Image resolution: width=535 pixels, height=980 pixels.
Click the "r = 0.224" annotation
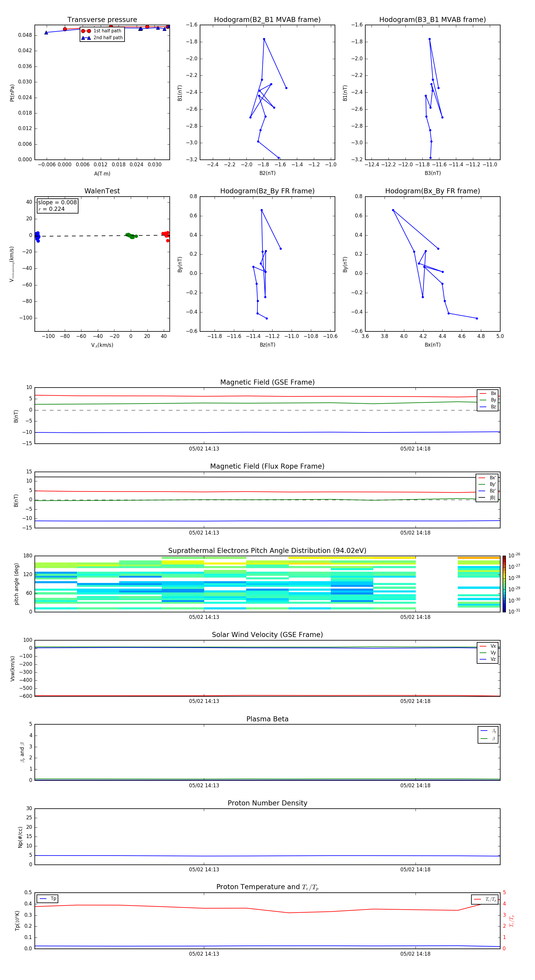pos(51,209)
